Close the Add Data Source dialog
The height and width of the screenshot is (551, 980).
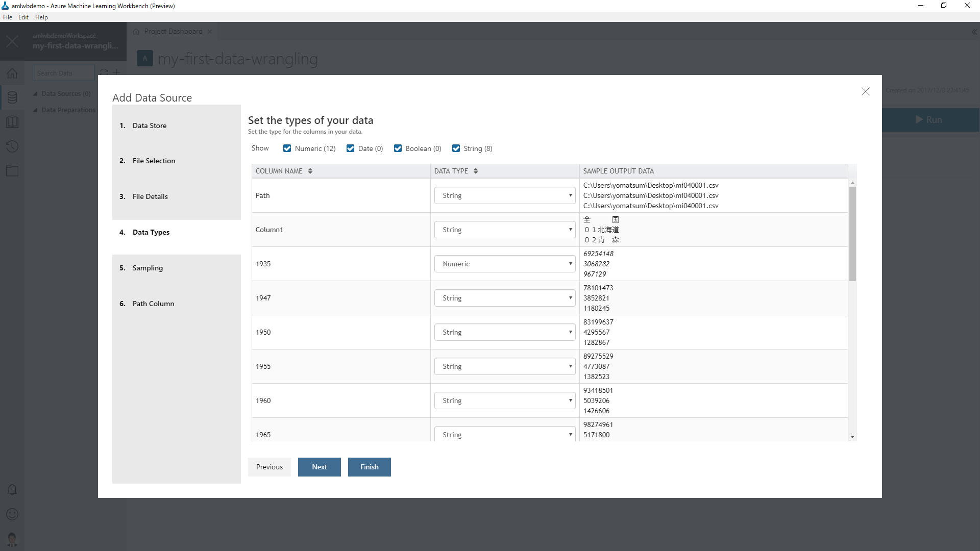865,91
